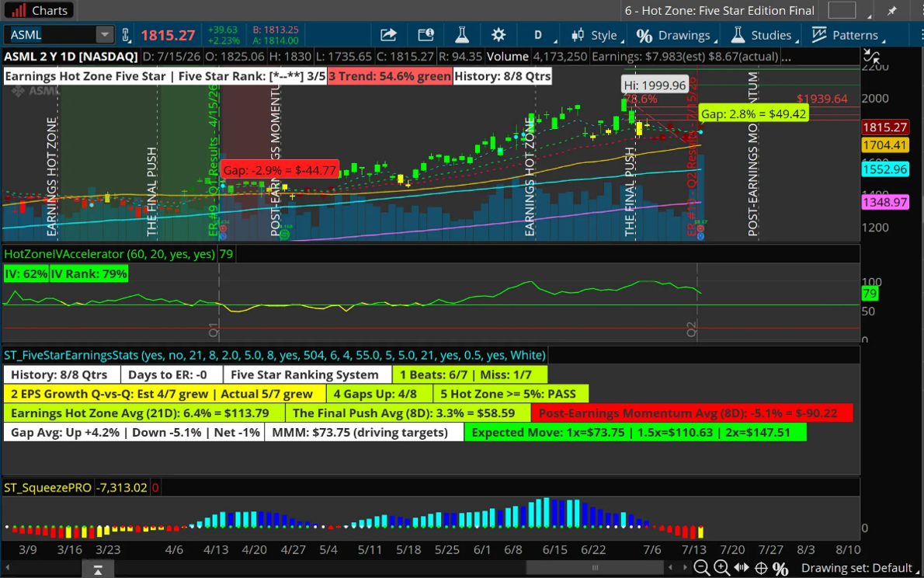924x578 pixels.
Task: Click the 'The Final Push Avg (8D)' label
Action: coord(408,413)
